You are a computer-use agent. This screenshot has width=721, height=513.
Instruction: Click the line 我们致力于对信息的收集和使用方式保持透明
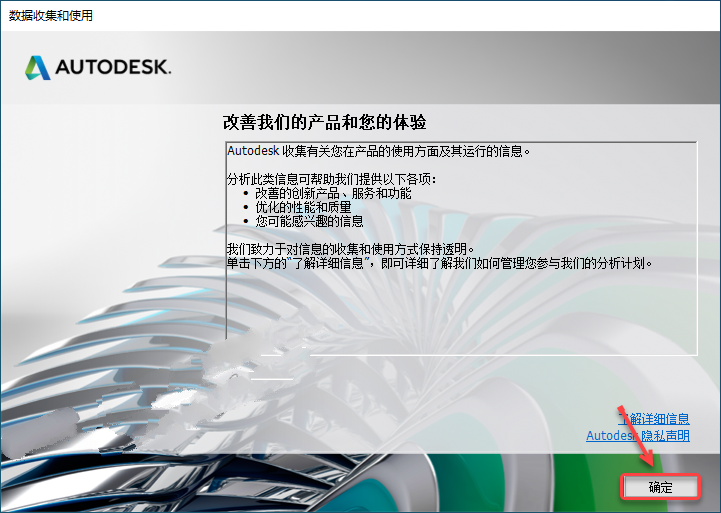point(350,249)
